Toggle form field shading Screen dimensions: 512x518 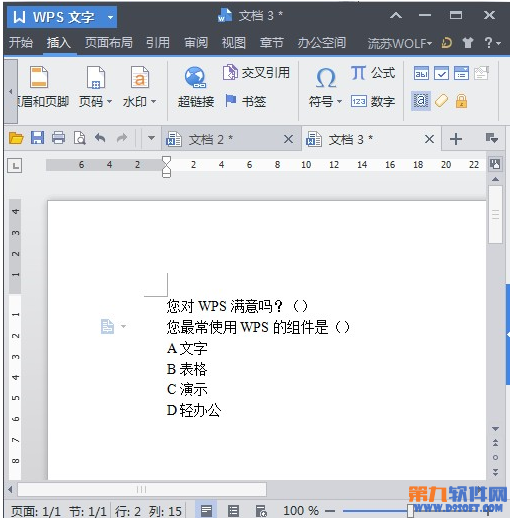pos(421,101)
